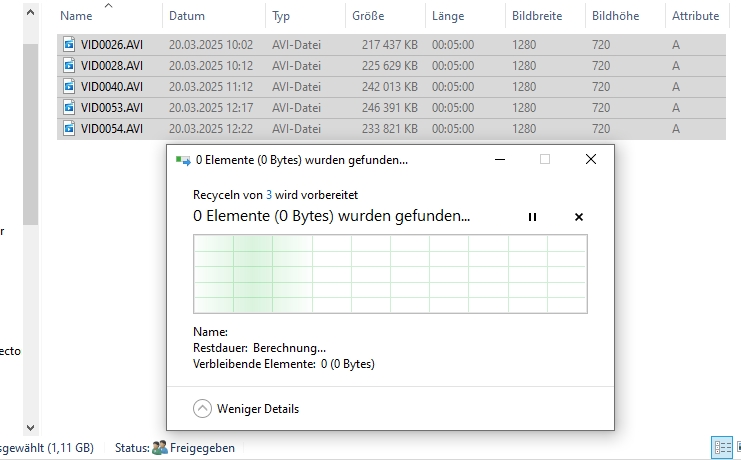Viewport: 741px width, 460px height.
Task: Sort files by the Länge column header
Action: point(448,16)
